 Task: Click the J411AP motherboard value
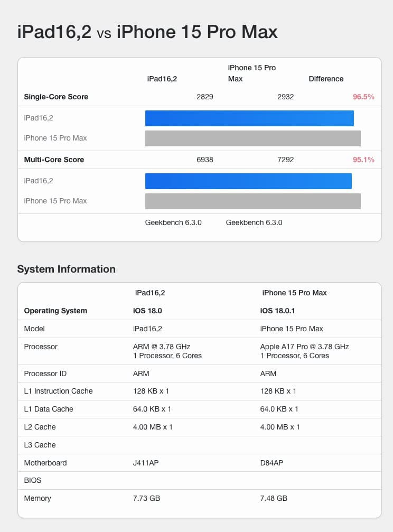pyautogui.click(x=146, y=463)
